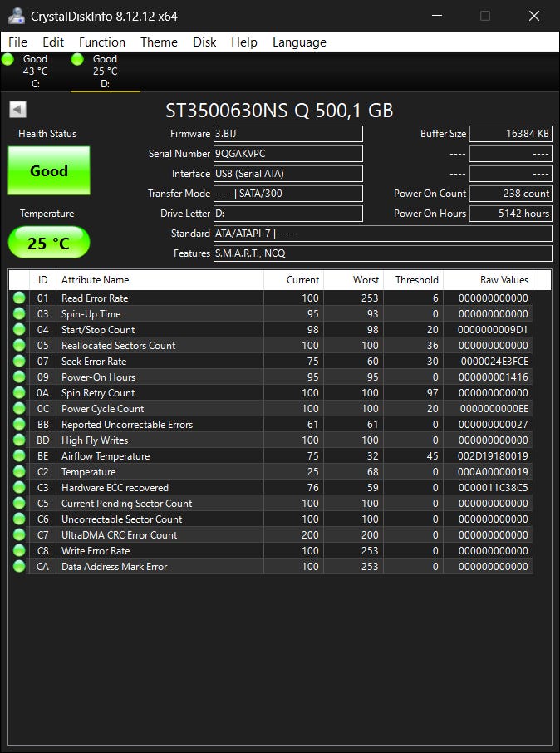Screen dimensions: 560x753
Task: Click the Transfer Mode field SATA/300
Action: (x=288, y=194)
